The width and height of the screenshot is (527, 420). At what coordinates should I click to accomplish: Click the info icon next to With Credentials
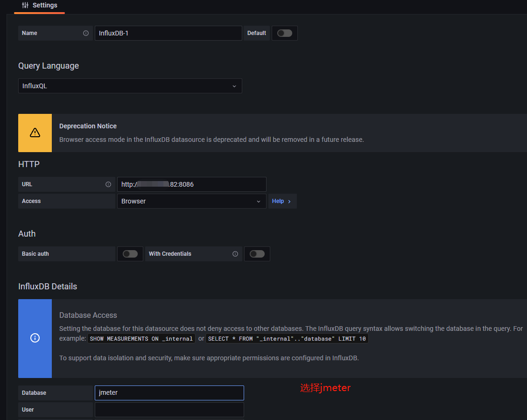click(x=235, y=254)
